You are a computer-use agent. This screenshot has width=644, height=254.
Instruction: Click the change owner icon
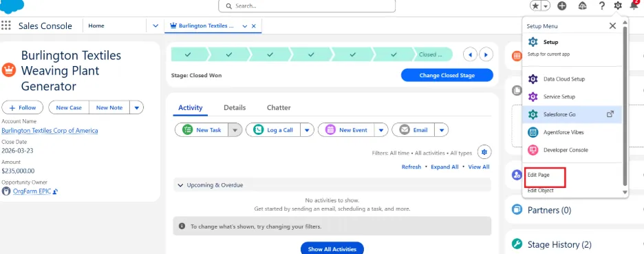(55, 191)
